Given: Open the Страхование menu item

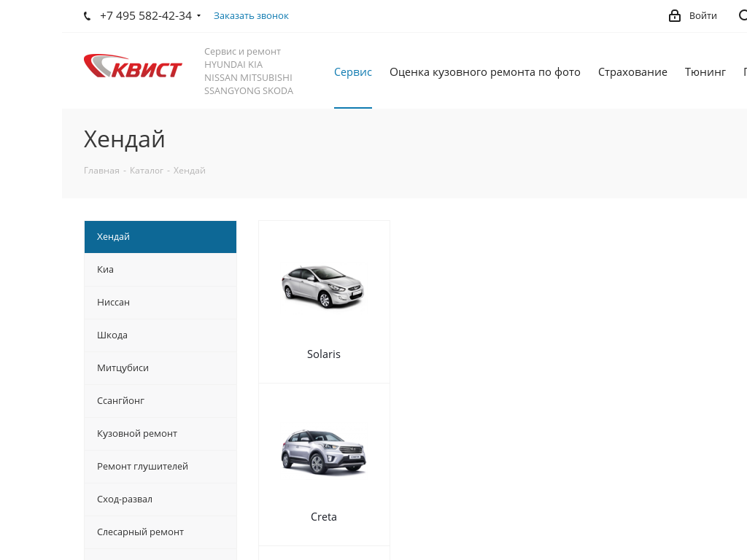Looking at the screenshot, I should tap(632, 72).
